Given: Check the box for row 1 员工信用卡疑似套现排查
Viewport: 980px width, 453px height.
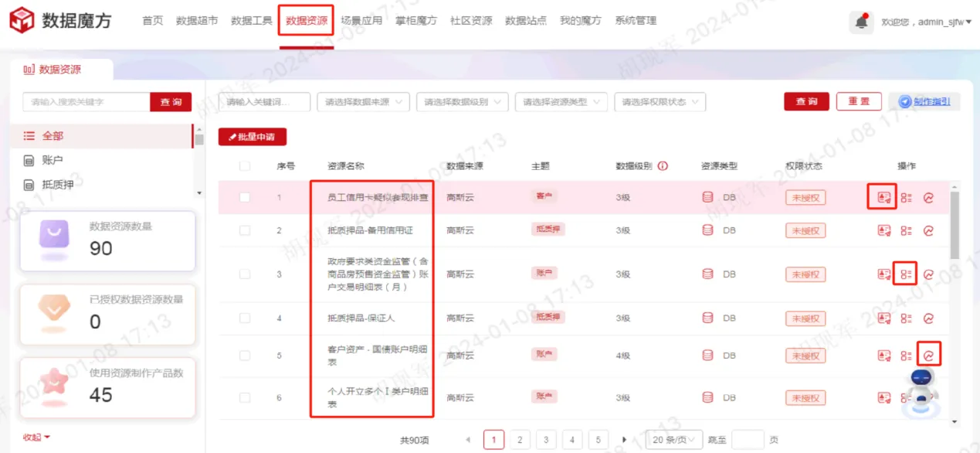Looking at the screenshot, I should coord(245,198).
